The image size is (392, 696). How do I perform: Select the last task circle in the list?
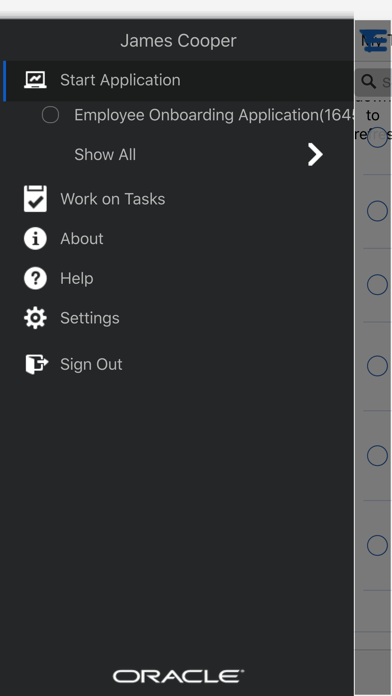[x=377, y=545]
